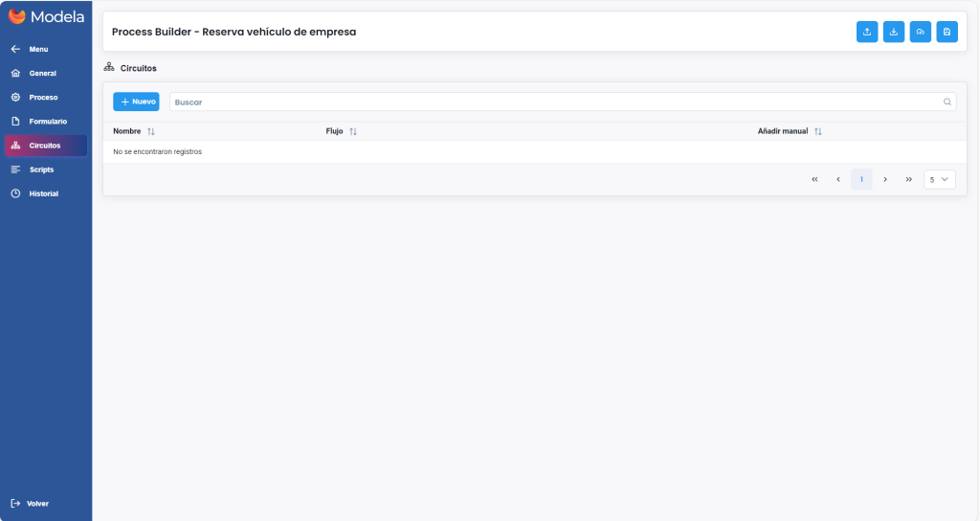The height and width of the screenshot is (521, 980).
Task: Click the Modela logo
Action: tap(46, 16)
